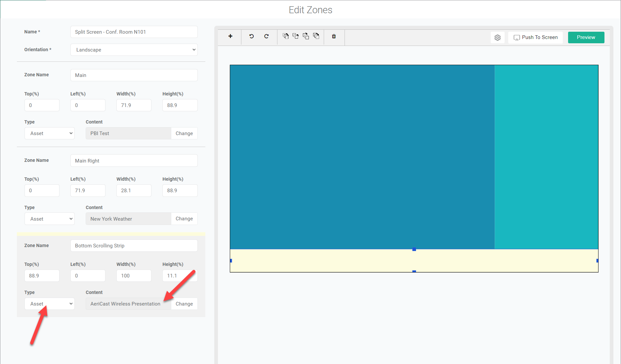Click the first layer-ordering icon in toolbar
Image resolution: width=621 pixels, height=364 pixels.
pos(286,36)
